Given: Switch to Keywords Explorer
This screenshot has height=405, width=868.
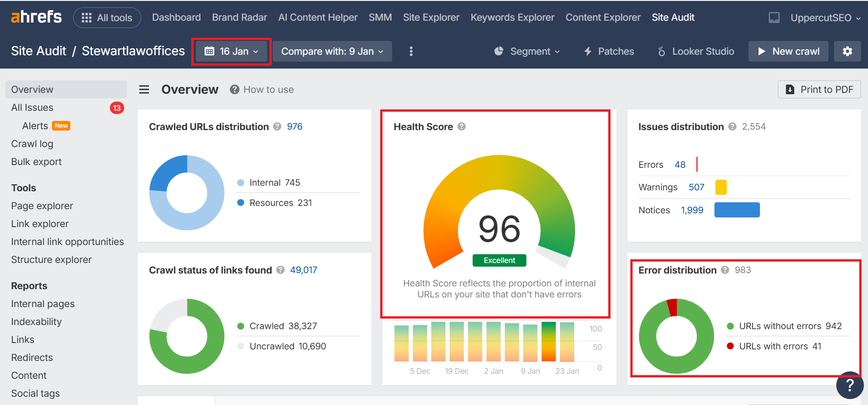Looking at the screenshot, I should (513, 17).
